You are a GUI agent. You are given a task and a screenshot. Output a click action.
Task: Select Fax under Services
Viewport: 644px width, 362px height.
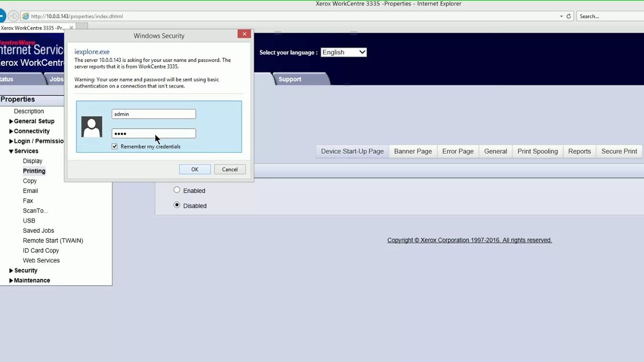coord(28,201)
